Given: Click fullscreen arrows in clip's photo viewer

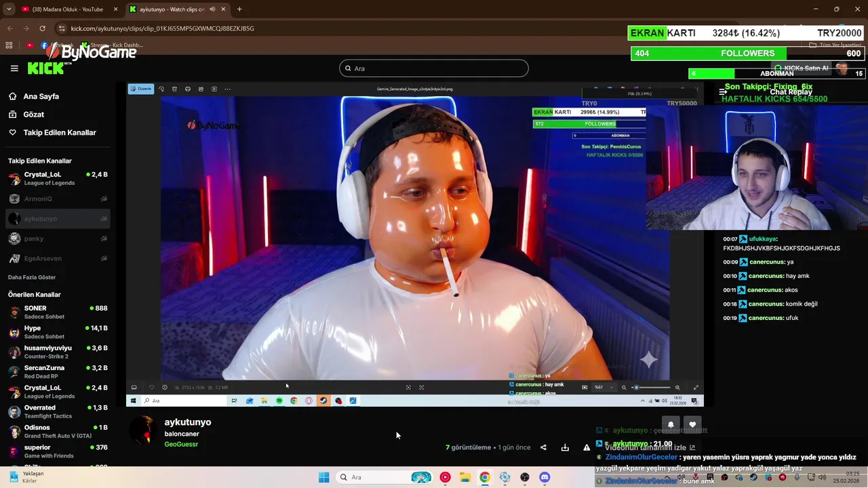Looking at the screenshot, I should [696, 387].
